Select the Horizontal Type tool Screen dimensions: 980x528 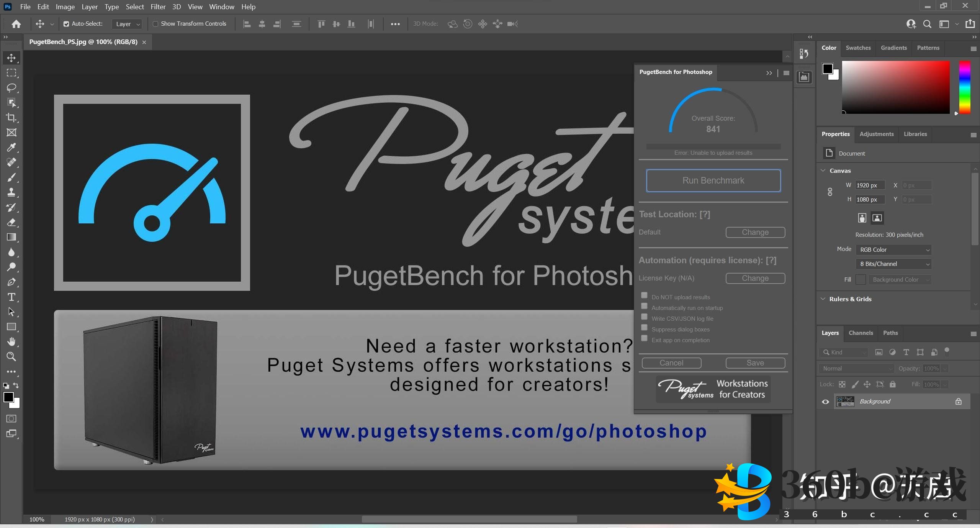[x=11, y=297]
